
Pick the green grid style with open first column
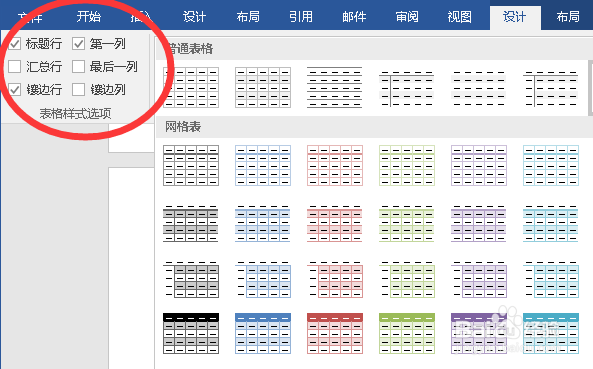tap(407, 279)
